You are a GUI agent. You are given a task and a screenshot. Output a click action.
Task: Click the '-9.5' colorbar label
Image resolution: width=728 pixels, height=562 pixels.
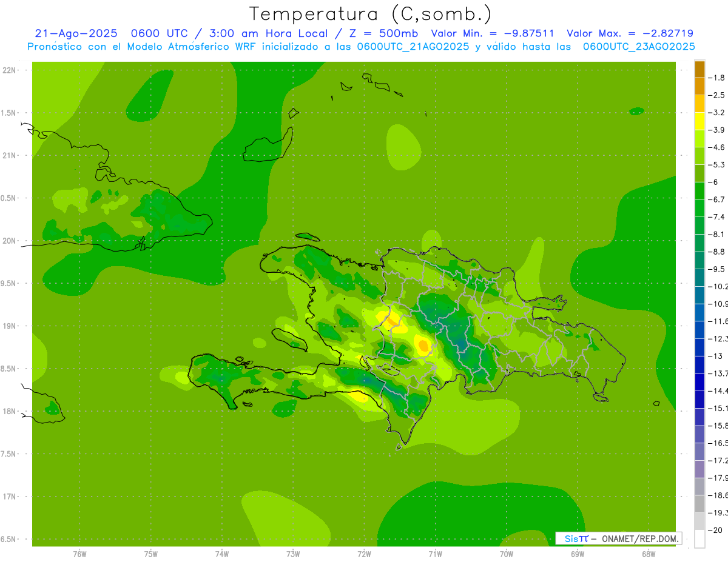click(x=716, y=269)
